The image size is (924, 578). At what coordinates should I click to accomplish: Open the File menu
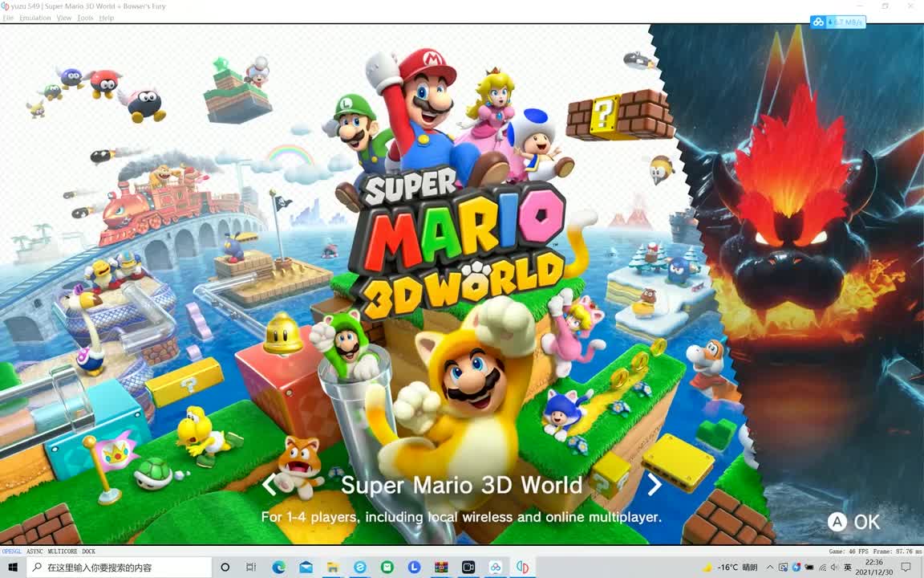8,18
